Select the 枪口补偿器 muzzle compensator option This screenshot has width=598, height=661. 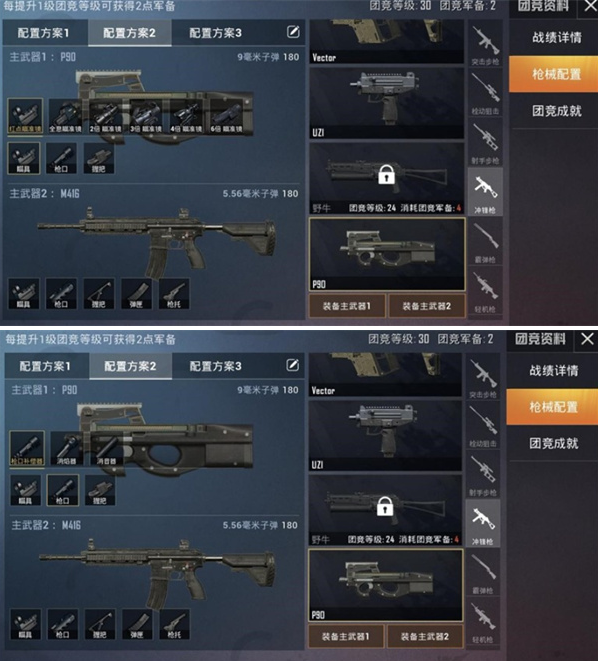pos(27,448)
